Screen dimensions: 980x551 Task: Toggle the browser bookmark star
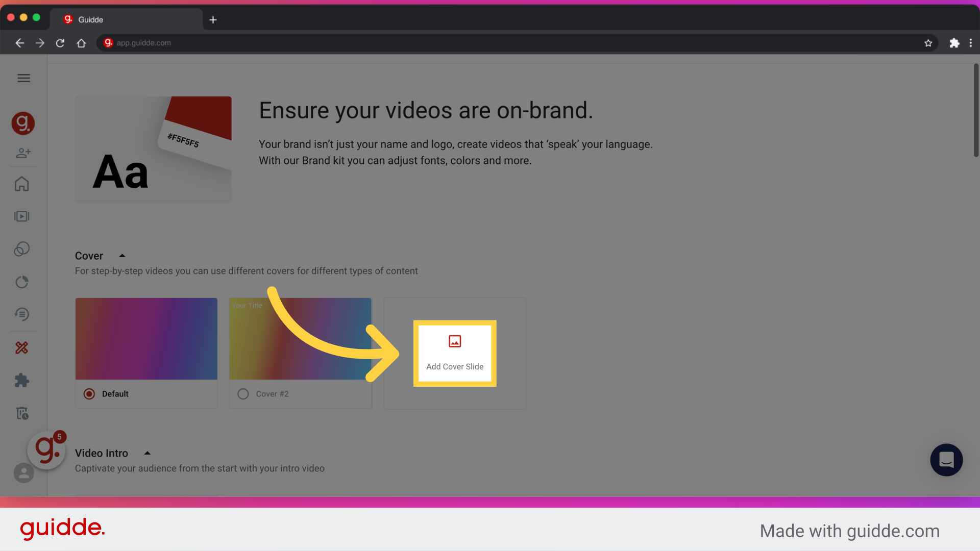[x=928, y=43]
